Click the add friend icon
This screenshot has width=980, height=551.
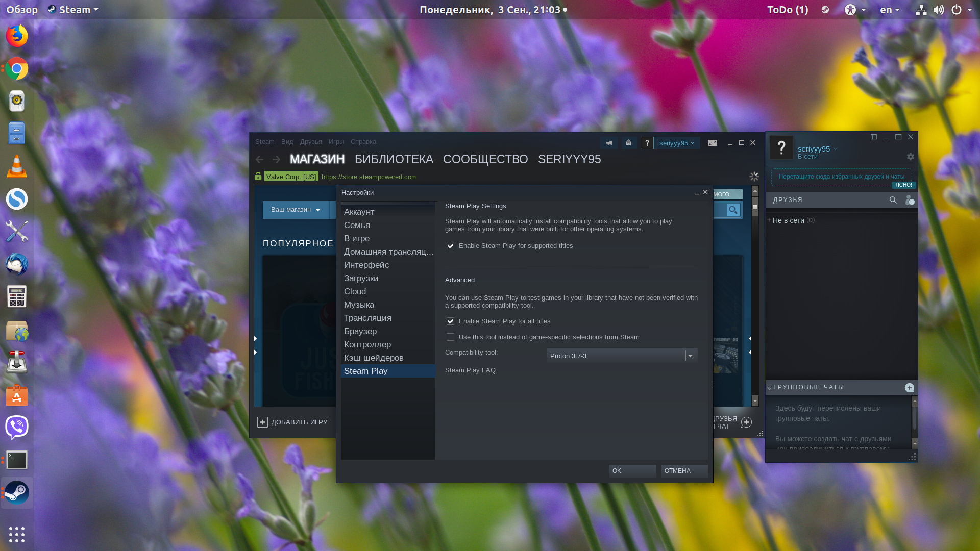tap(910, 200)
